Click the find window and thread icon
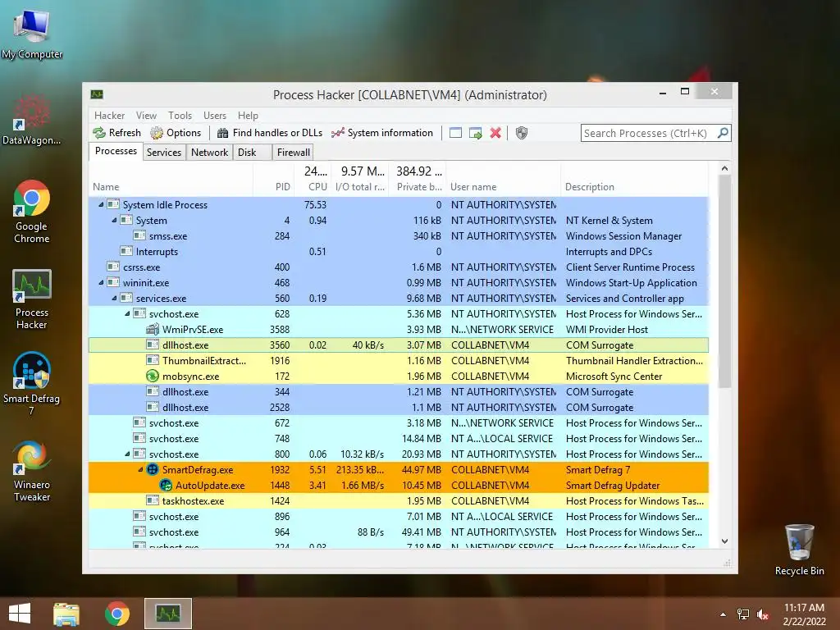Image resolution: width=840 pixels, height=630 pixels. [x=475, y=133]
